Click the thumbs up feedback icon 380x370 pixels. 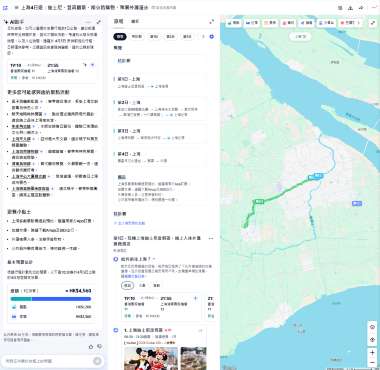91,347
